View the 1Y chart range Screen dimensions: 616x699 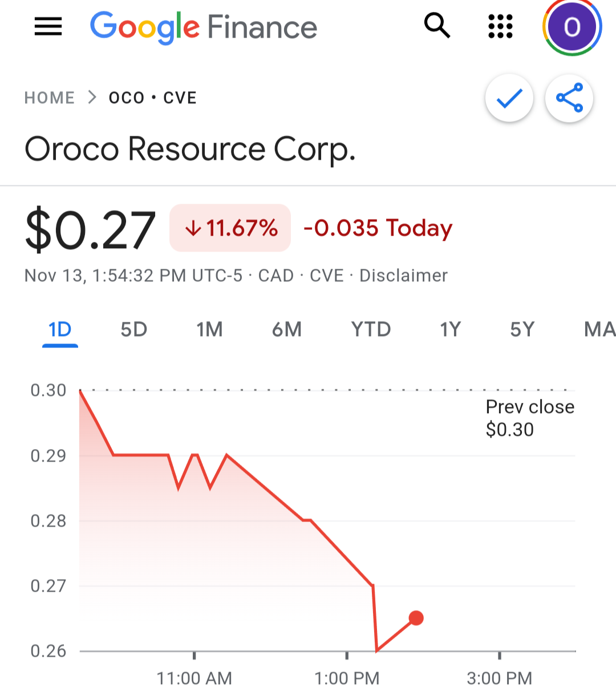click(450, 329)
